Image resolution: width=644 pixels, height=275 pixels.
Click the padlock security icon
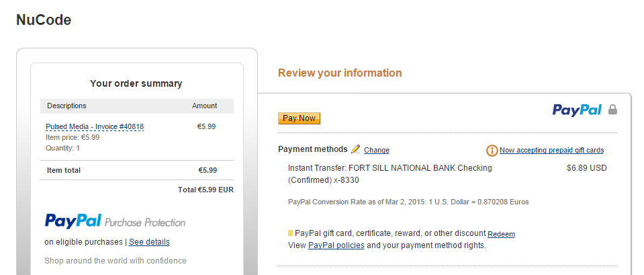point(612,110)
